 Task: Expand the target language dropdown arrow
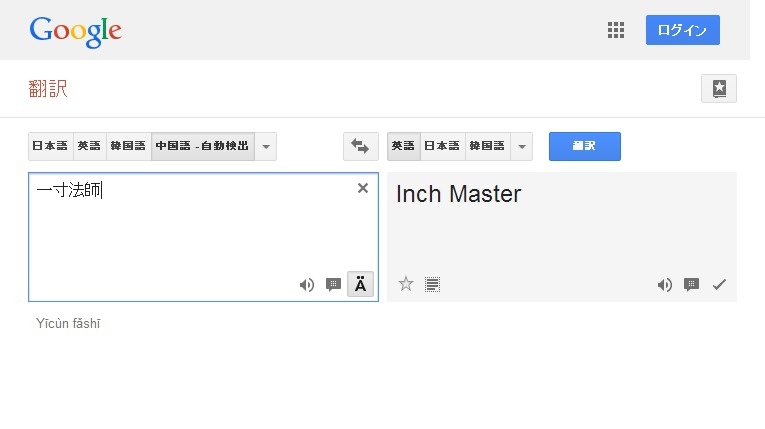tap(521, 146)
